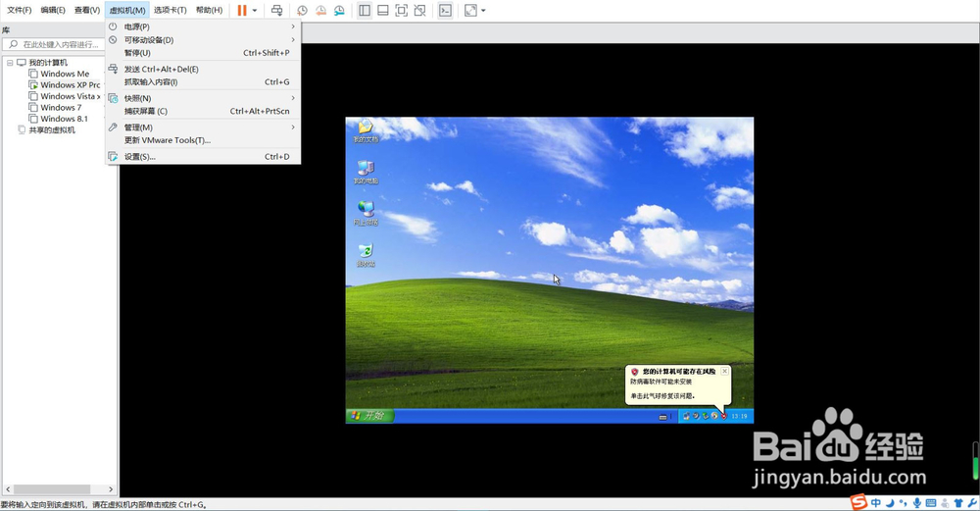Viewport: 980px width, 511px height.
Task: Click the XP taskbar clock 13:19
Action: [x=739, y=416]
